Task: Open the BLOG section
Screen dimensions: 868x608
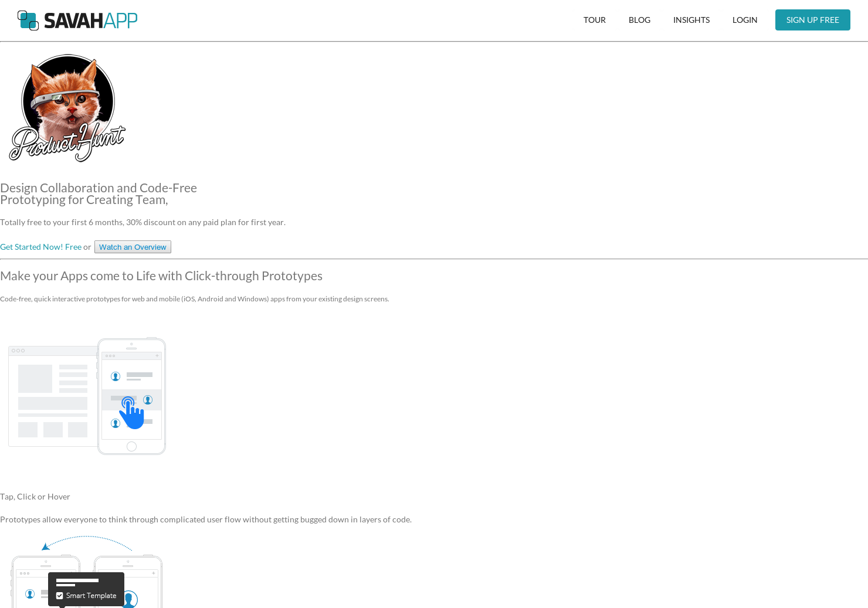Action: [x=639, y=19]
